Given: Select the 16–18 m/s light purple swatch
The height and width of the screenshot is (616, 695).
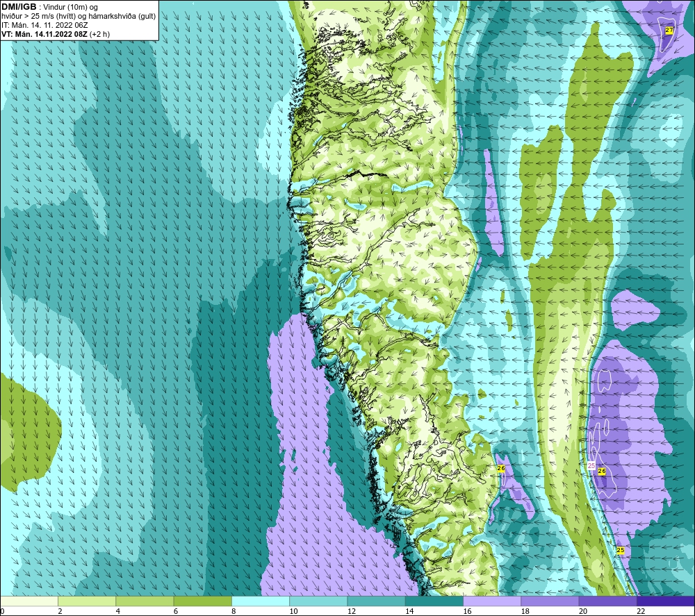Looking at the screenshot, I should tap(492, 601).
